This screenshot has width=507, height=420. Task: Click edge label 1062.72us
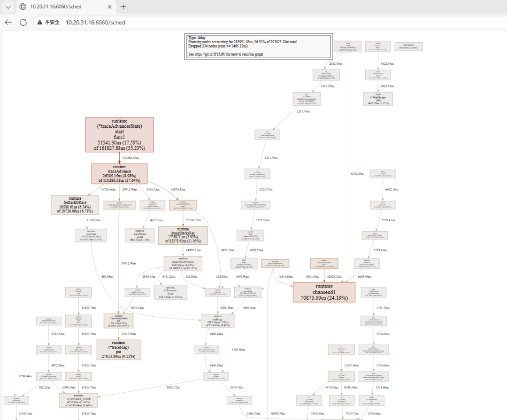(x=173, y=387)
